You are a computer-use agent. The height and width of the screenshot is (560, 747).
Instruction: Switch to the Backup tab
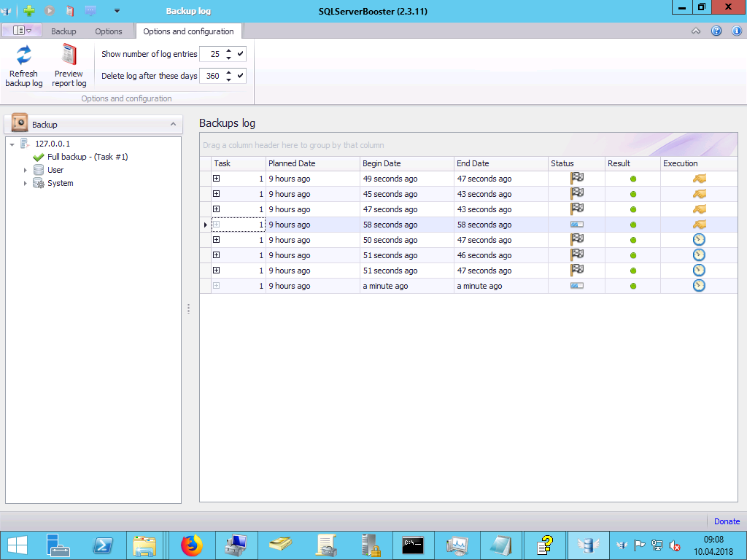pos(63,31)
